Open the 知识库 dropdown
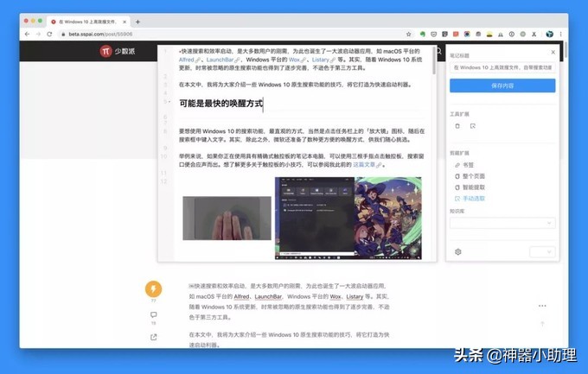588x374 pixels. [502, 223]
